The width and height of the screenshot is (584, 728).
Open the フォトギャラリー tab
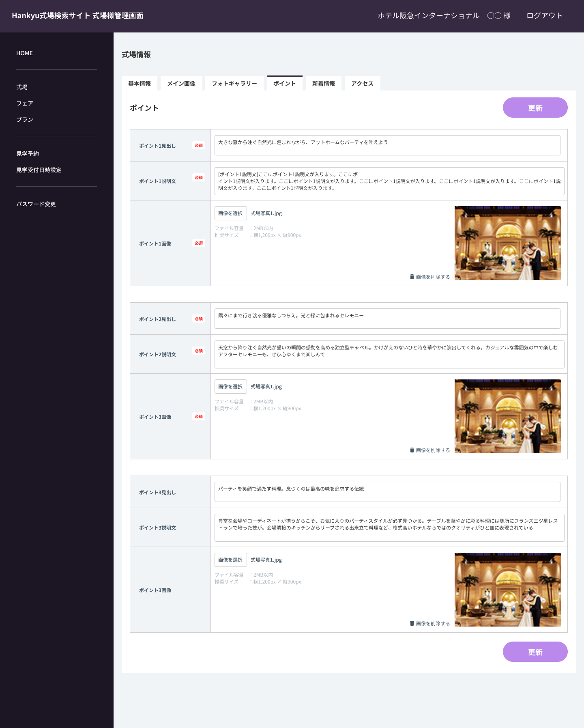point(234,84)
